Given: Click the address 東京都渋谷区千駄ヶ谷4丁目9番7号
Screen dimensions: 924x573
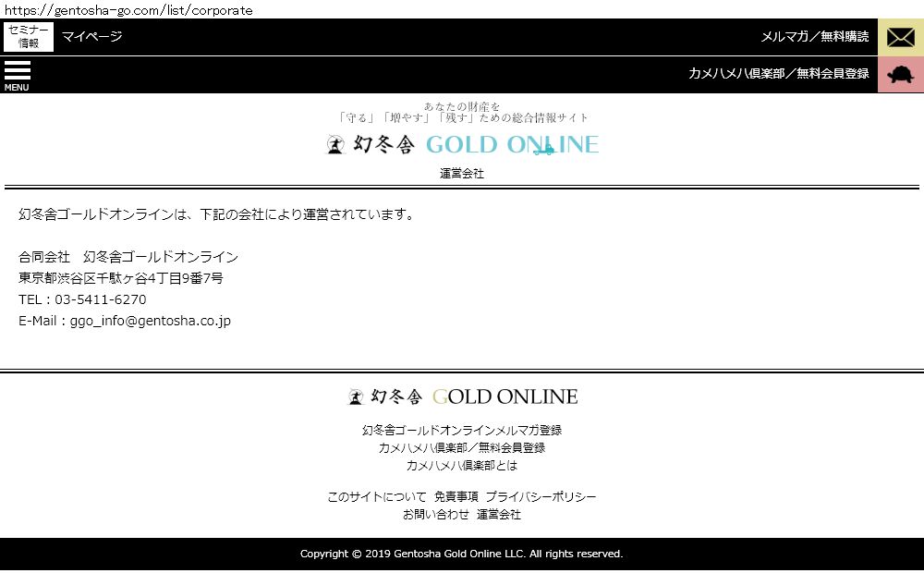Looking at the screenshot, I should click(121, 278).
